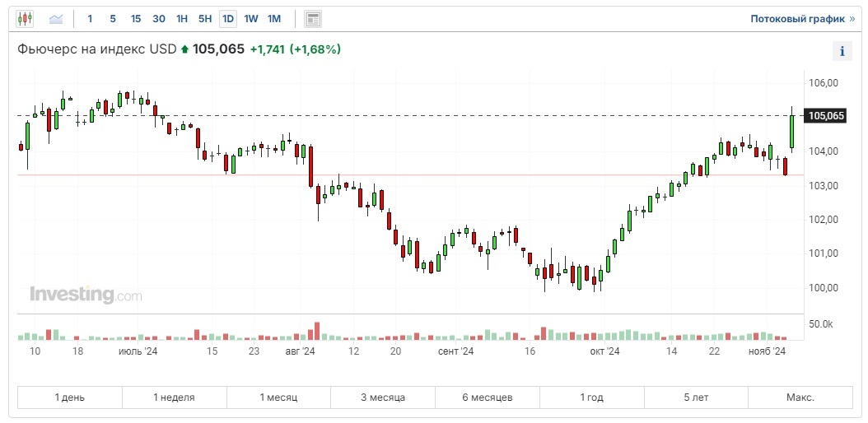Set range to 1 день
Viewport: 868px width, 423px height.
(x=70, y=397)
